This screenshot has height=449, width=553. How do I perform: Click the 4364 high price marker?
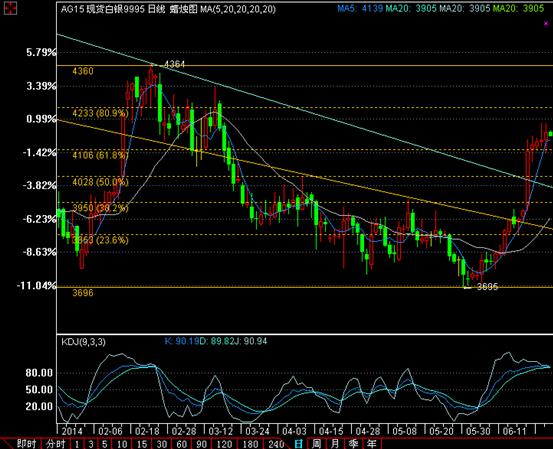tap(175, 64)
